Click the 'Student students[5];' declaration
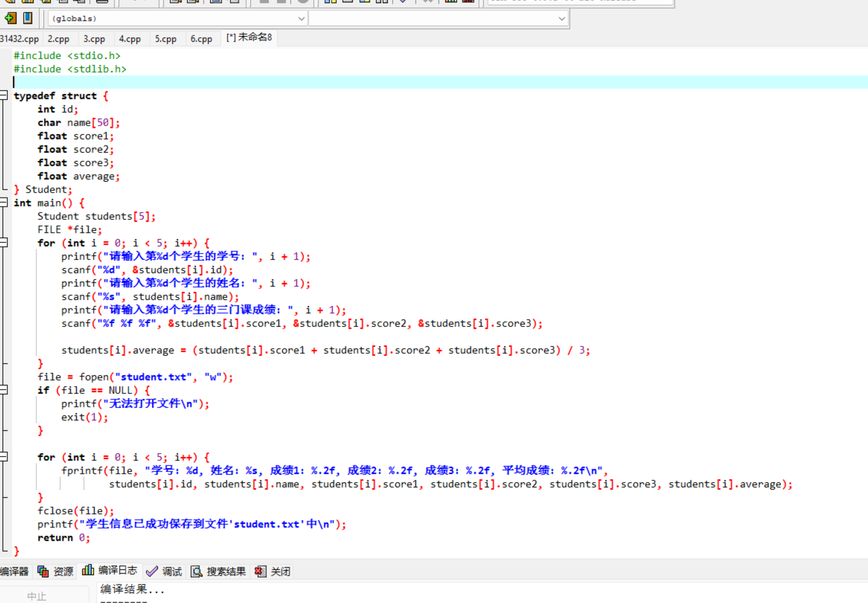This screenshot has height=603, width=868. (96, 216)
